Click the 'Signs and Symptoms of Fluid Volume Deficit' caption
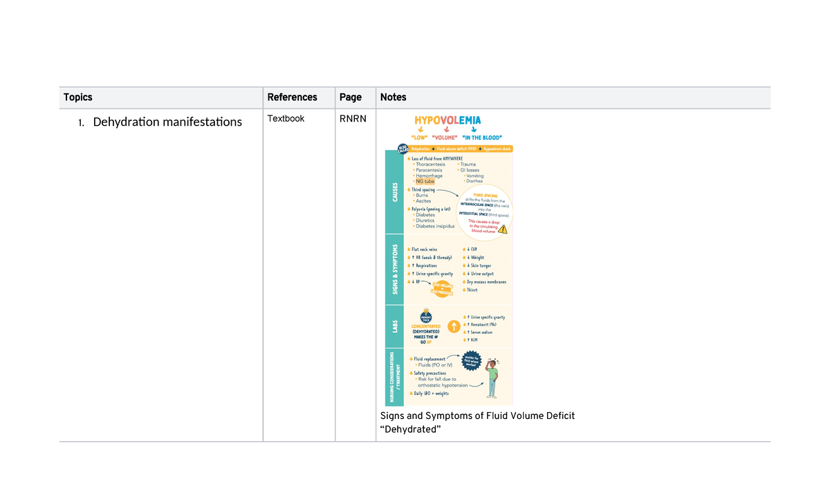The image size is (830, 504). pyautogui.click(x=477, y=416)
